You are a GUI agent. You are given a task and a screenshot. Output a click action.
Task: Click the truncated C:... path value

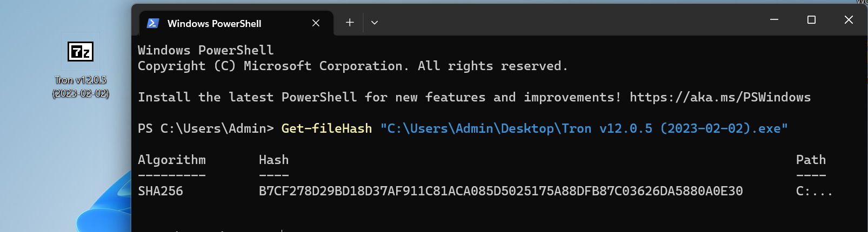coord(814,191)
